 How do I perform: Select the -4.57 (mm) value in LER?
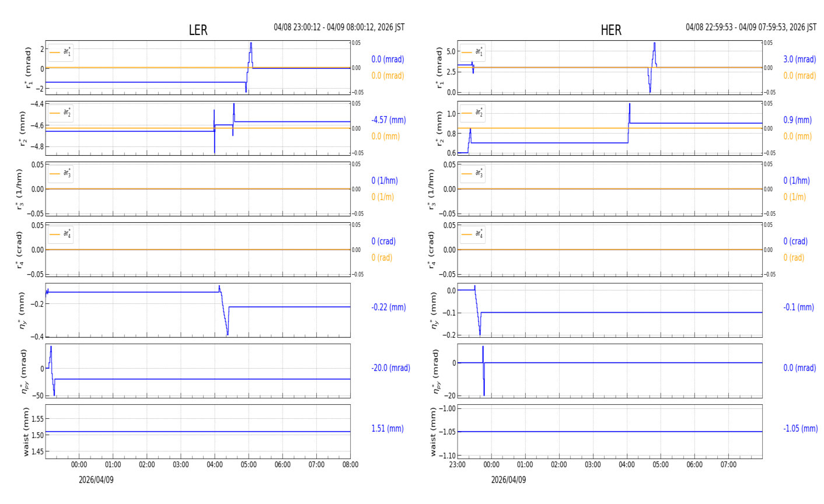coord(389,120)
